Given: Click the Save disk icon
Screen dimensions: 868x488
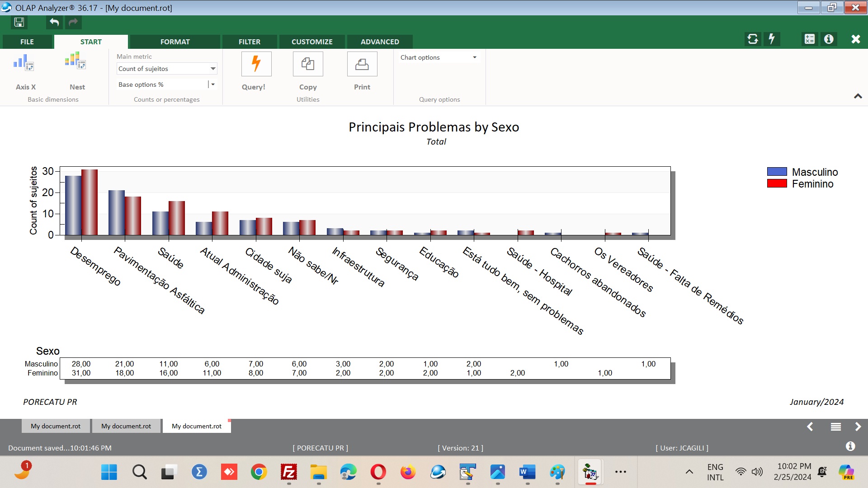Looking at the screenshot, I should (19, 22).
